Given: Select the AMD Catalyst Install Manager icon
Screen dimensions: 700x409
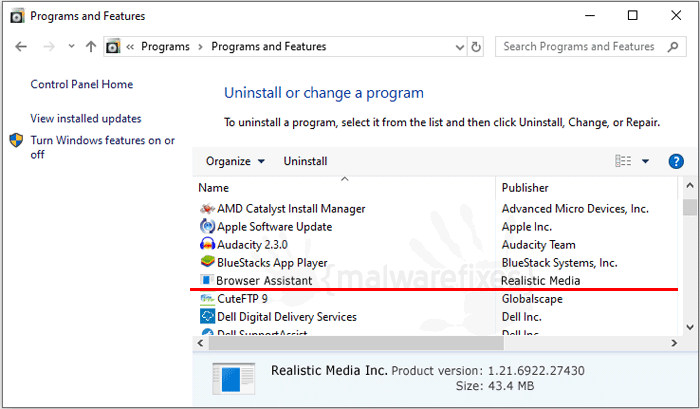Looking at the screenshot, I should click(x=207, y=209).
